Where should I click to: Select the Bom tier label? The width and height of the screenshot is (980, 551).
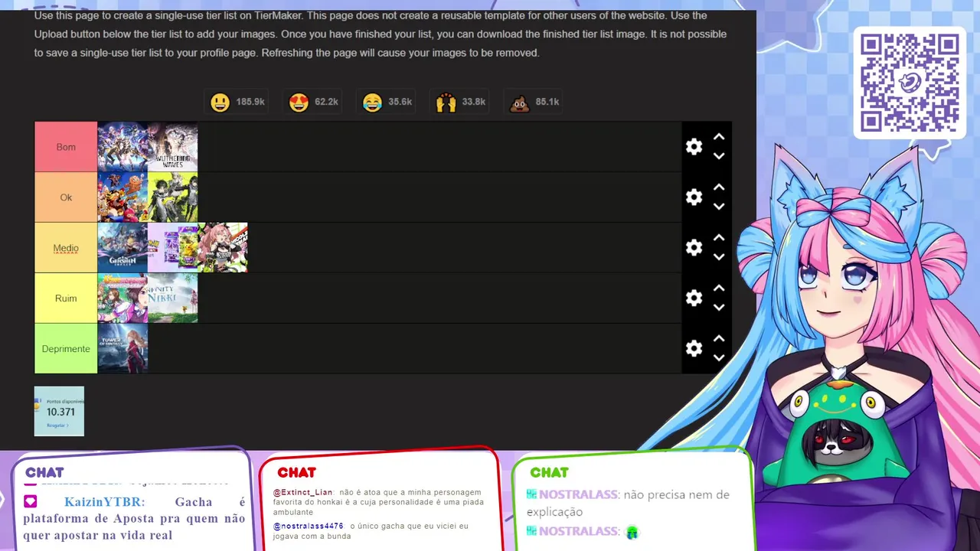tap(66, 147)
